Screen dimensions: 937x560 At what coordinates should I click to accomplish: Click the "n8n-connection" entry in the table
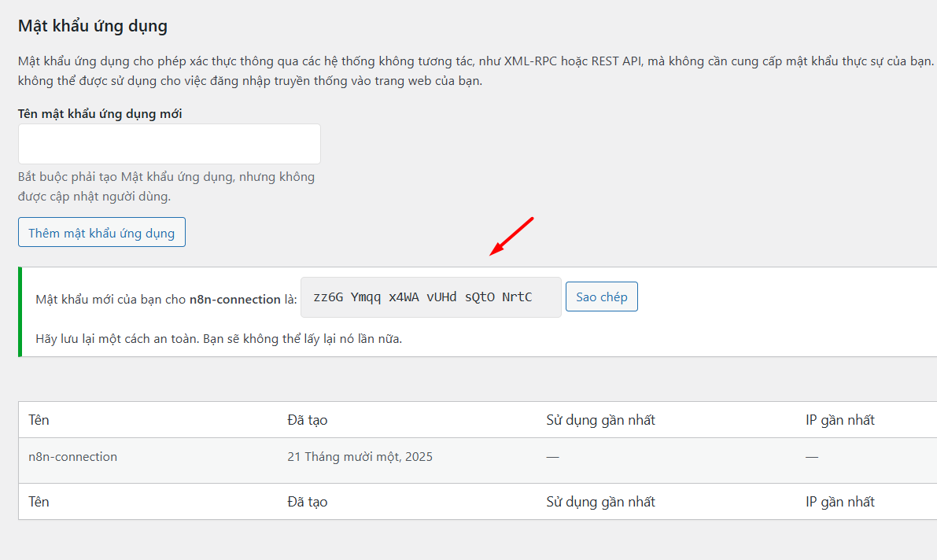[x=72, y=456]
